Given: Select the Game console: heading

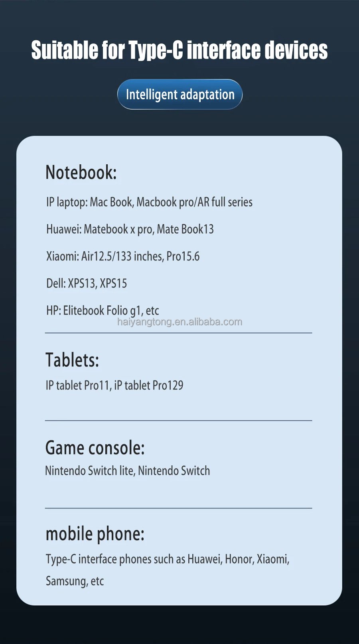Looking at the screenshot, I should [95, 448].
